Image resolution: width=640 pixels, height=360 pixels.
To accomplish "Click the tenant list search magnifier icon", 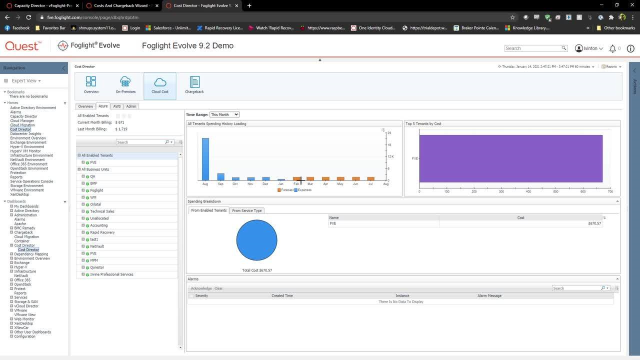I will (167, 142).
